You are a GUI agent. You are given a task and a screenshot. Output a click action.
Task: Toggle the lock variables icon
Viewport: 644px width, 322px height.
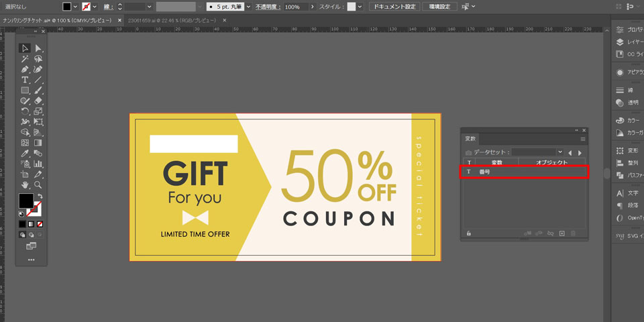[469, 233]
